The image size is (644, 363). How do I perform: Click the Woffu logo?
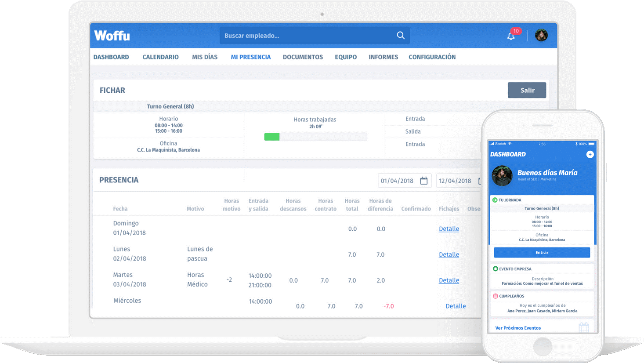coord(112,36)
